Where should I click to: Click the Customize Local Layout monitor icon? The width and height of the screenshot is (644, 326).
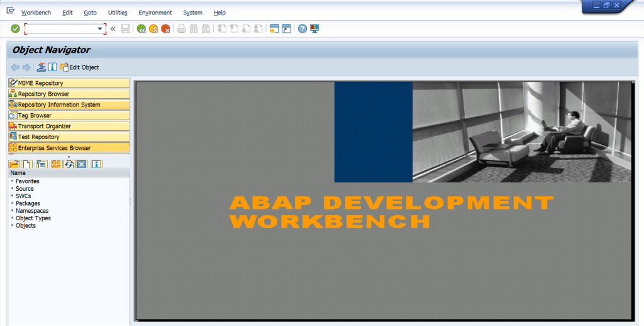(314, 29)
